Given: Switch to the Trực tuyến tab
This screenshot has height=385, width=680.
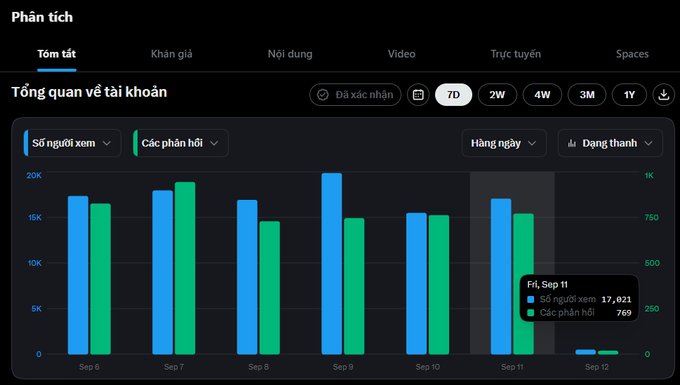Looking at the screenshot, I should click(516, 54).
